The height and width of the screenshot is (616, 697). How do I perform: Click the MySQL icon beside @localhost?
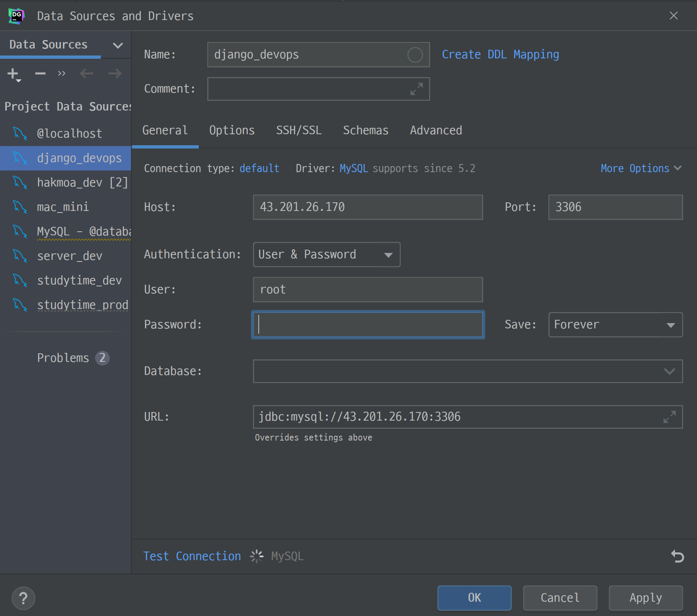click(x=20, y=133)
